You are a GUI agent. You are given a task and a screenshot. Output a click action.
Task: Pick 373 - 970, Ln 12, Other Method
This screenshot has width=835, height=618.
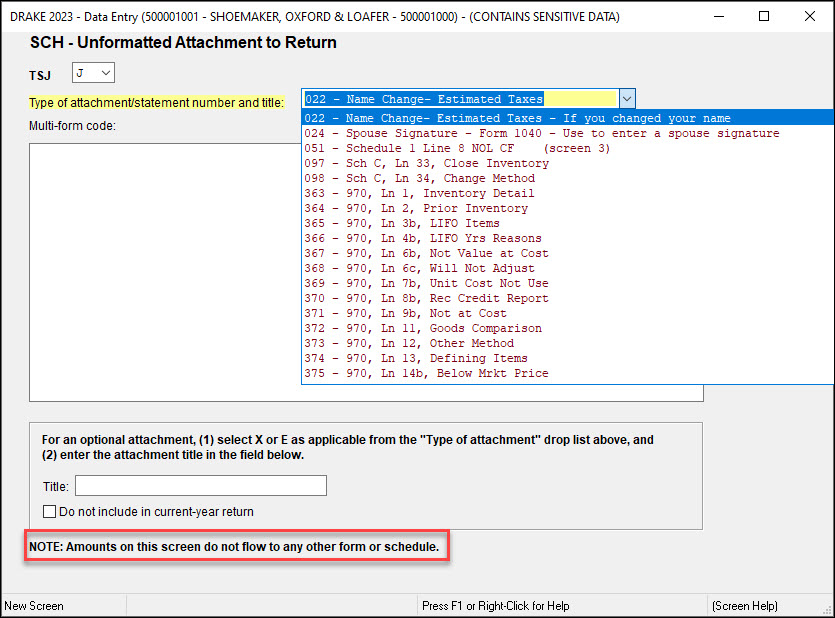pos(568,343)
